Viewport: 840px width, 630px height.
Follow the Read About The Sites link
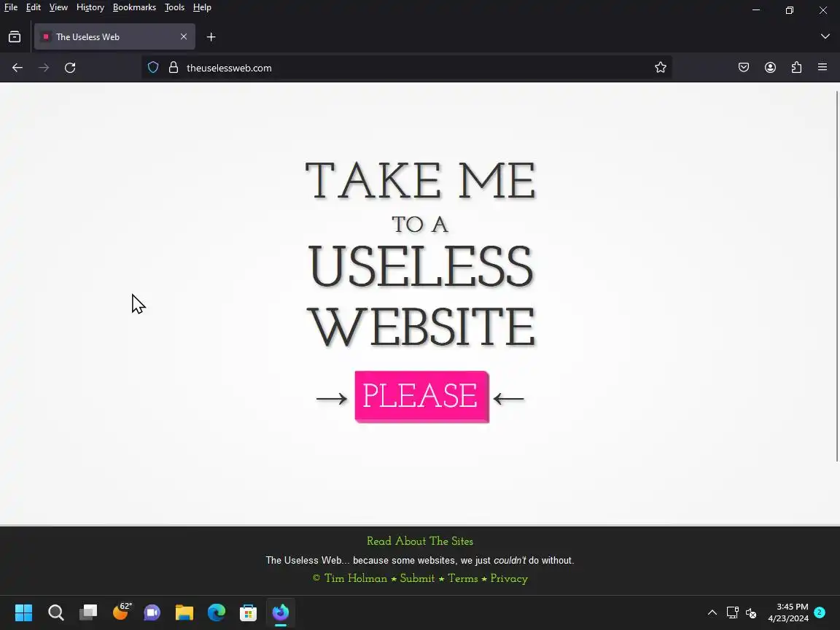click(420, 541)
